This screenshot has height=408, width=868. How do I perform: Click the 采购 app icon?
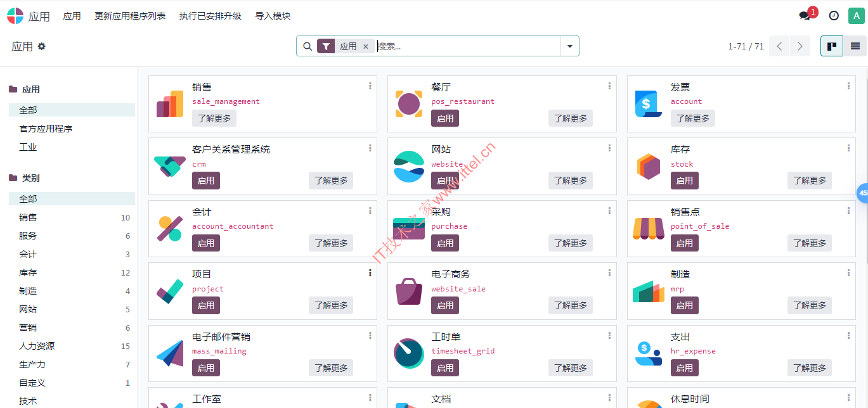click(x=409, y=229)
